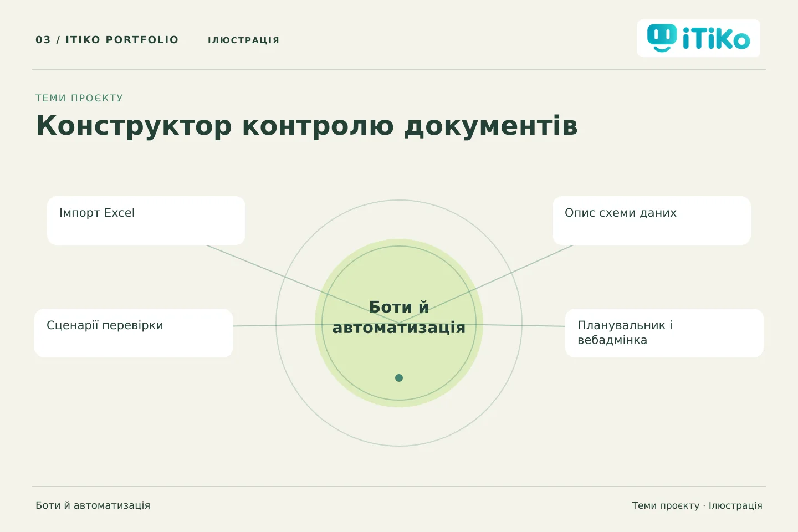Click the iTiKo logo

tap(698, 38)
